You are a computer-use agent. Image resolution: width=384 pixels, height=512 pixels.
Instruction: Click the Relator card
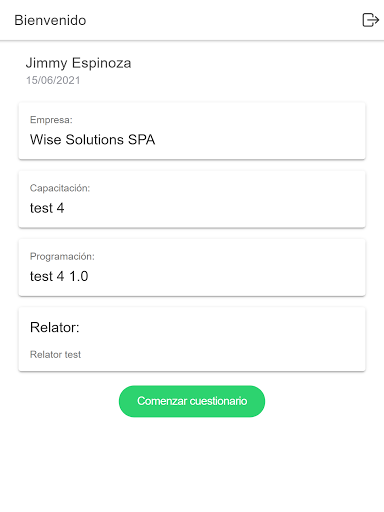[192, 339]
